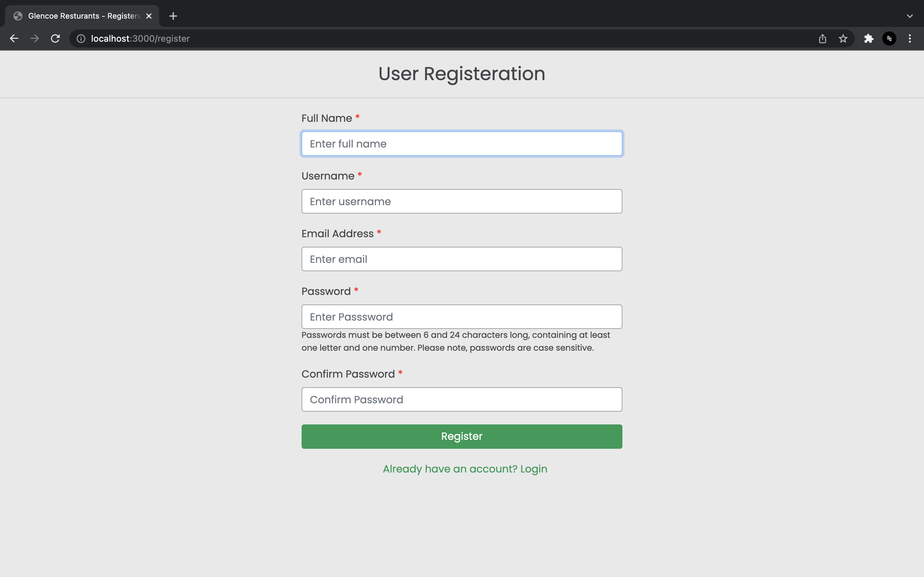Open the extensions puzzle icon
The image size is (924, 577).
click(868, 38)
